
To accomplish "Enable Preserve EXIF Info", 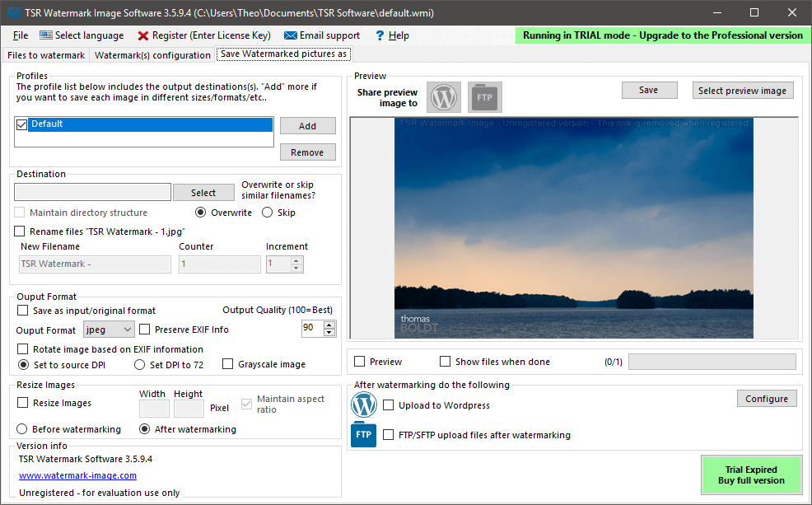I will (x=145, y=330).
